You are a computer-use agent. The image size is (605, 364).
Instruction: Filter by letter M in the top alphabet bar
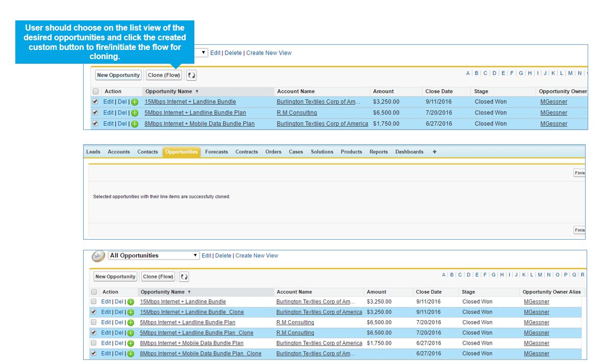tap(570, 73)
